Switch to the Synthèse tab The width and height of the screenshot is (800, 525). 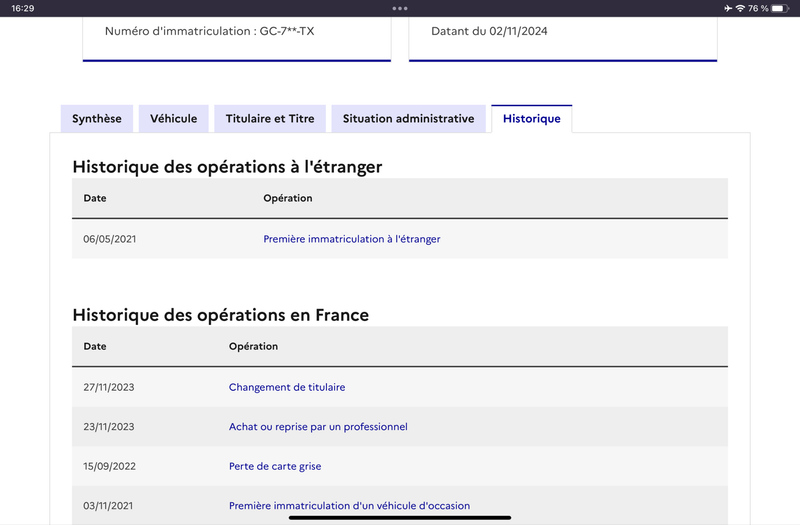coord(97,119)
